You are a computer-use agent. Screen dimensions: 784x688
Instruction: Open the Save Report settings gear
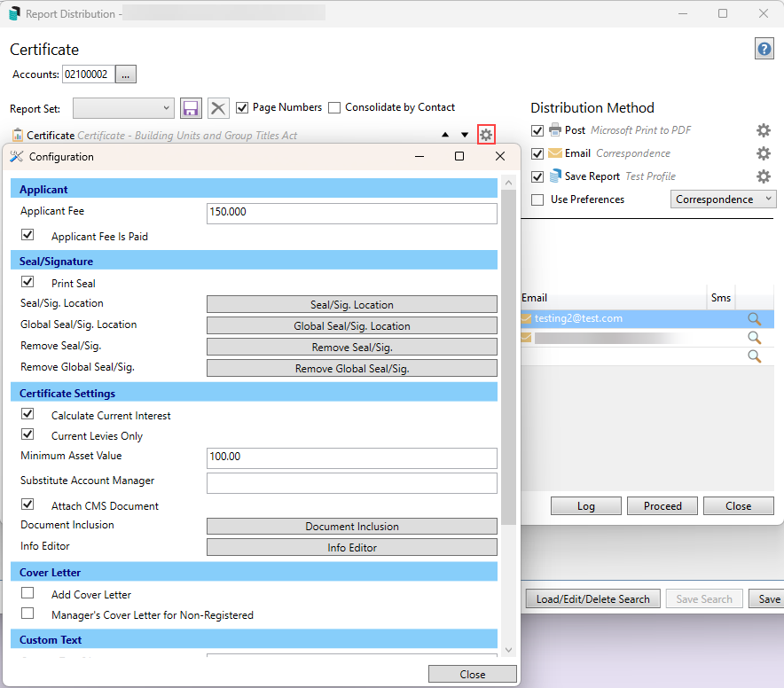[763, 176]
